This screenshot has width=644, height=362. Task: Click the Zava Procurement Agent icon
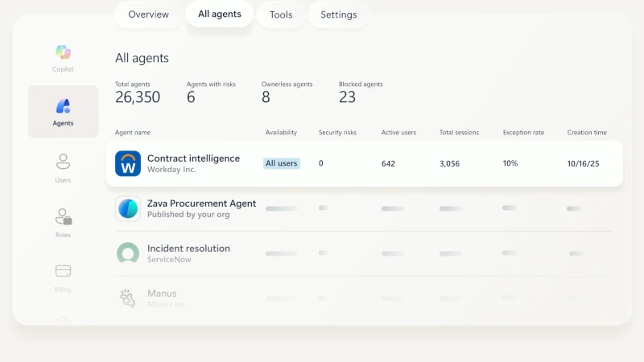(x=128, y=208)
